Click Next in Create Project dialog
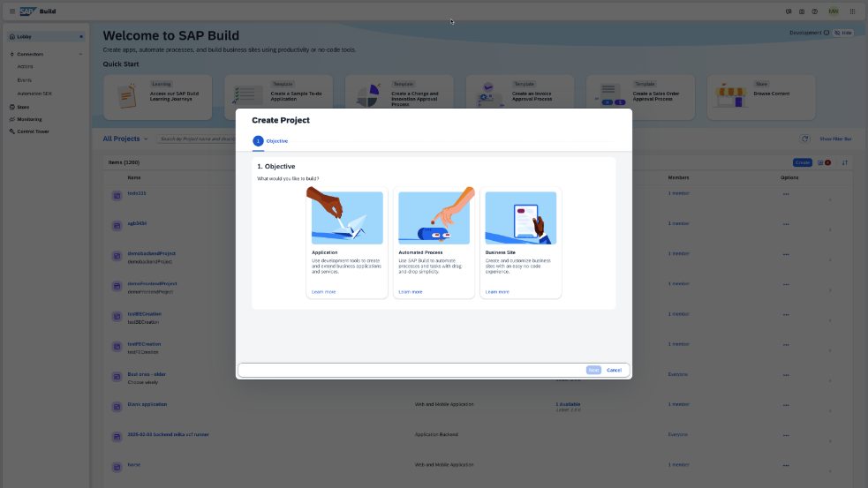868x488 pixels. tap(593, 370)
